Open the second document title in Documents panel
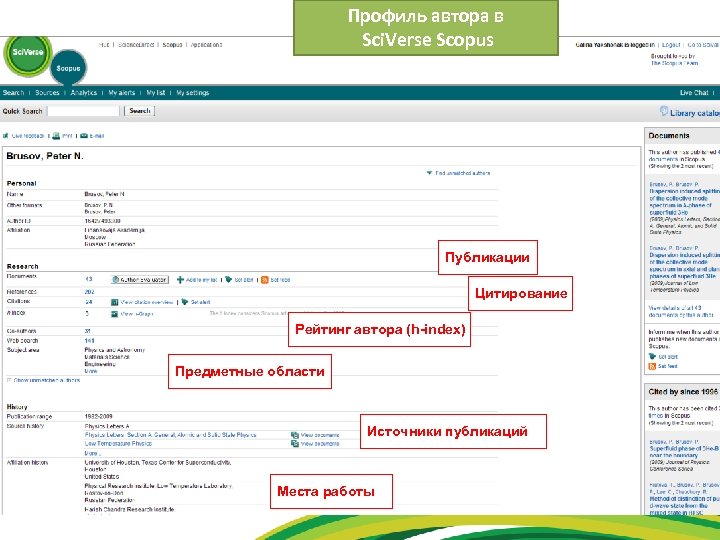The width and height of the screenshot is (720, 540). pos(684,265)
